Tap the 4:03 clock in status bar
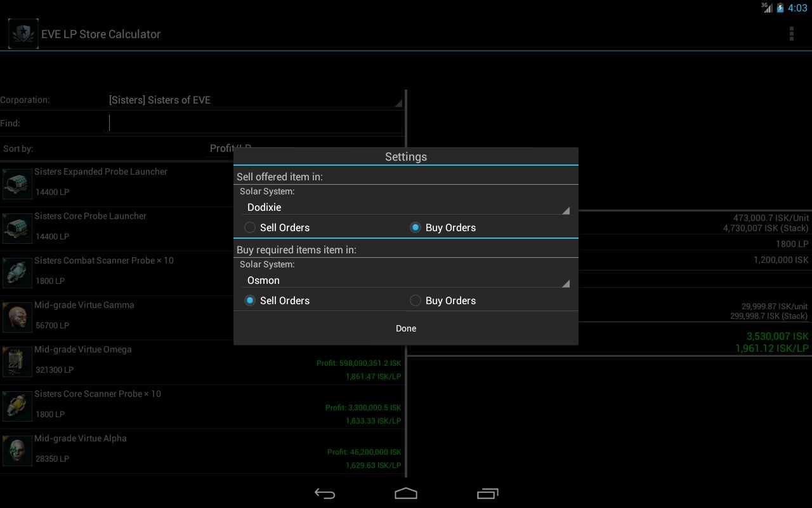 (x=797, y=8)
